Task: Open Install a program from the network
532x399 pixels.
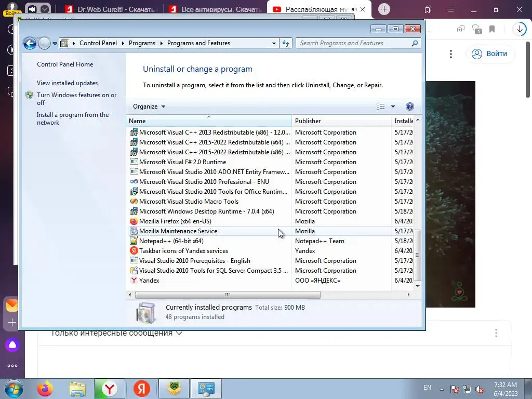Action: [73, 118]
